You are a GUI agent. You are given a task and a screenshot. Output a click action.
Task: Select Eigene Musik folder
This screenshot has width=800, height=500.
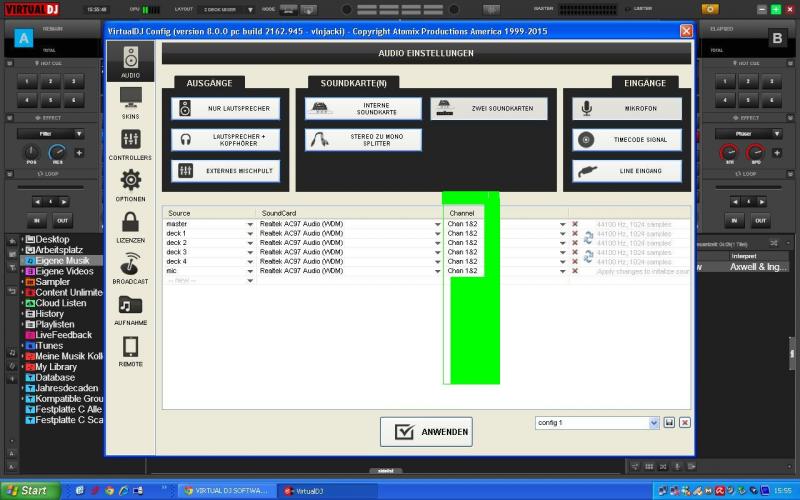click(57, 261)
